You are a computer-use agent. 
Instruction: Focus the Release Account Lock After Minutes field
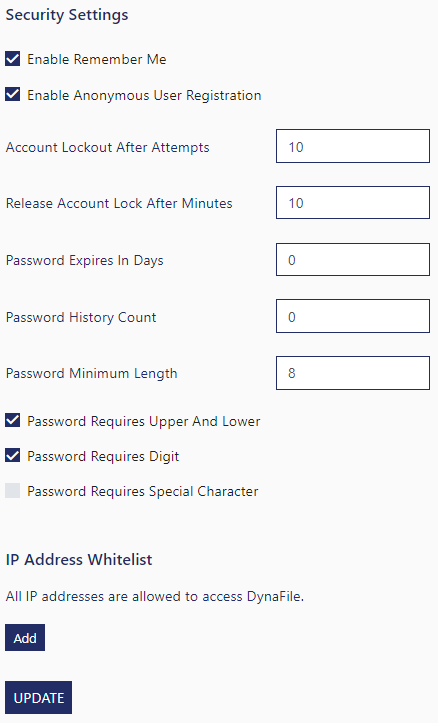click(x=353, y=202)
